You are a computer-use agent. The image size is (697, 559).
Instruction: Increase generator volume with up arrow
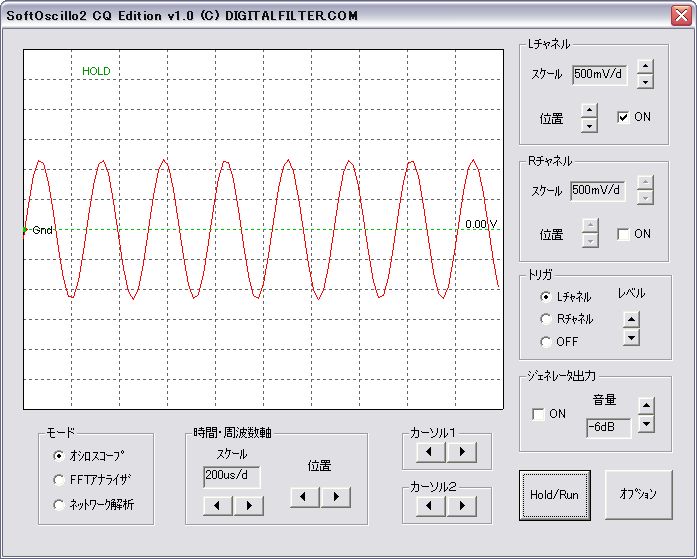click(x=646, y=406)
